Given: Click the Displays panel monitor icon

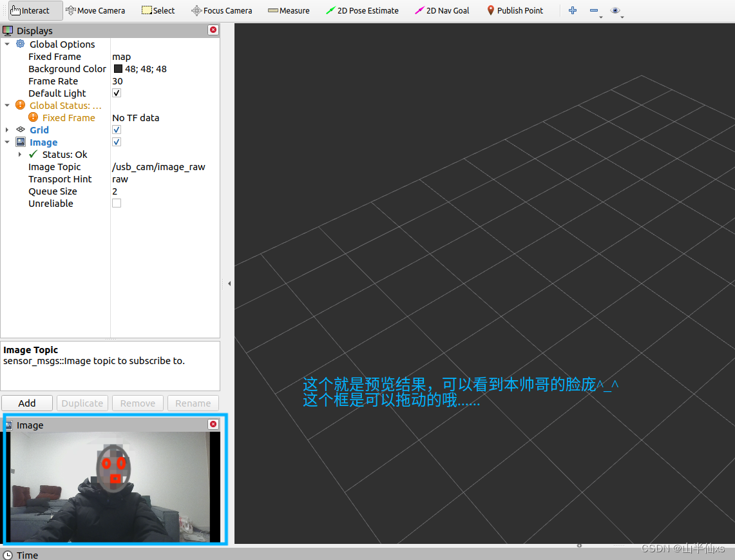Looking at the screenshot, I should pyautogui.click(x=8, y=30).
